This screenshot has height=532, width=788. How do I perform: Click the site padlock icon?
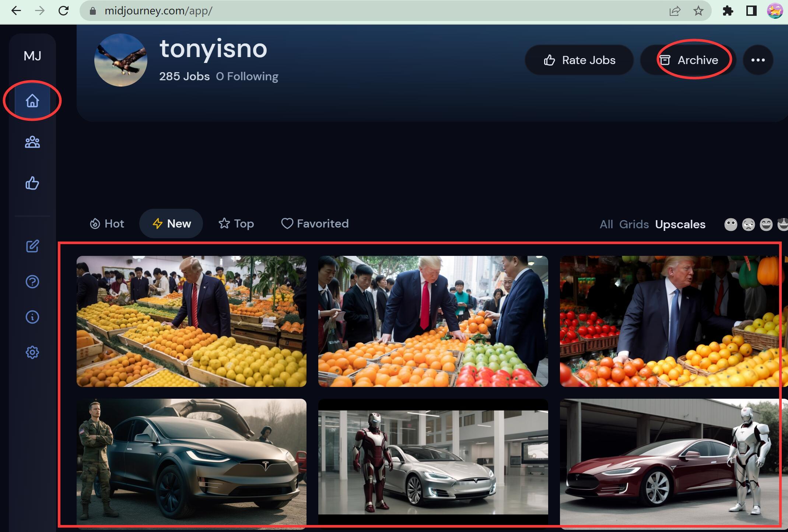[93, 11]
